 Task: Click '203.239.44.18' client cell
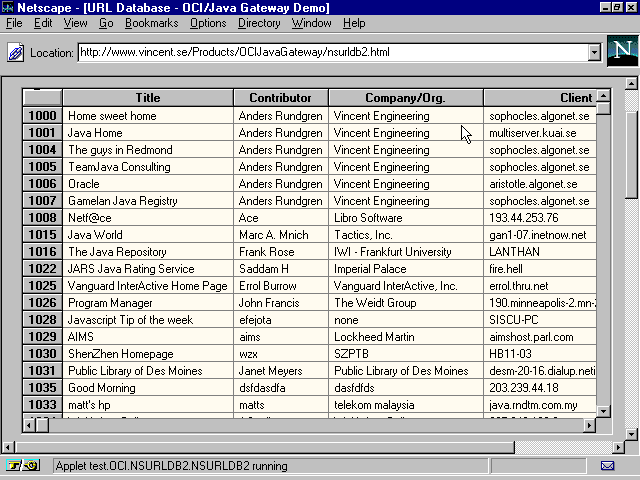pyautogui.click(x=540, y=388)
